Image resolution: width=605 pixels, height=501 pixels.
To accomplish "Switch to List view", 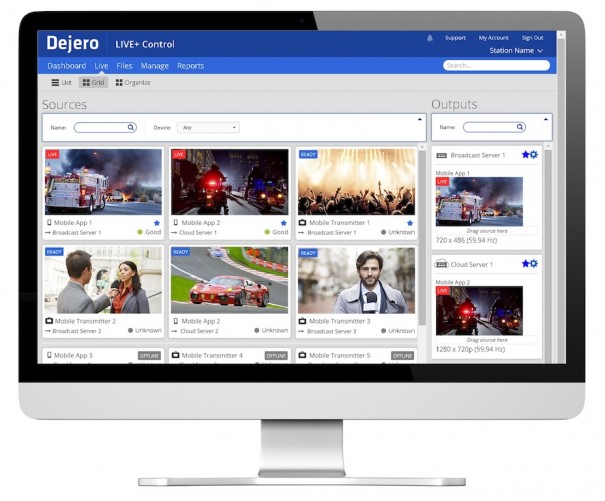I will (x=61, y=83).
